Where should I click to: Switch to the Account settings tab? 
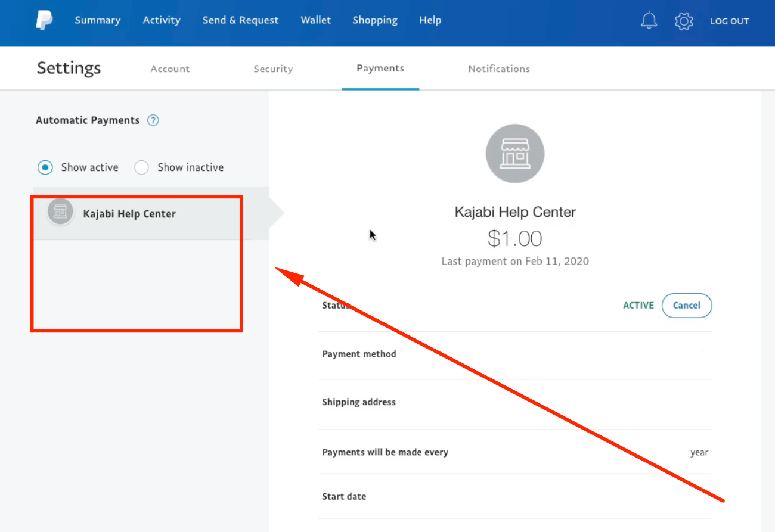(x=170, y=69)
